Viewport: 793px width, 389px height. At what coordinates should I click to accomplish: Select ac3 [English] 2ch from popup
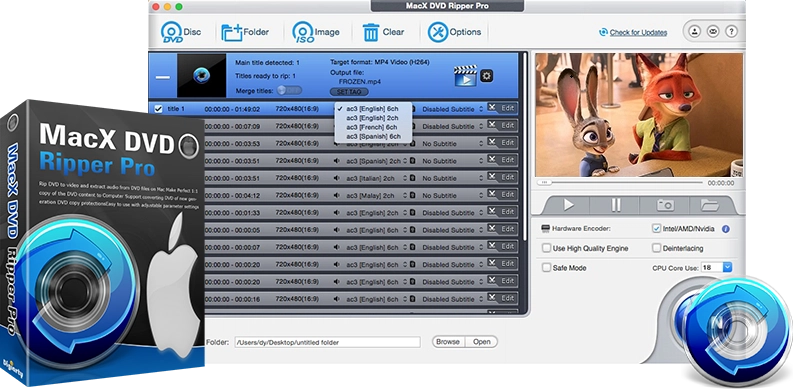(373, 118)
